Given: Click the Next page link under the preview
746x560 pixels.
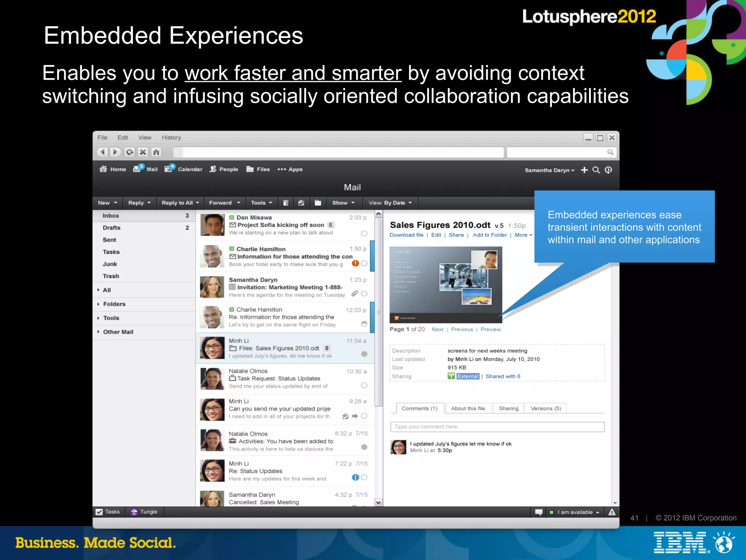Looking at the screenshot, I should click(437, 329).
